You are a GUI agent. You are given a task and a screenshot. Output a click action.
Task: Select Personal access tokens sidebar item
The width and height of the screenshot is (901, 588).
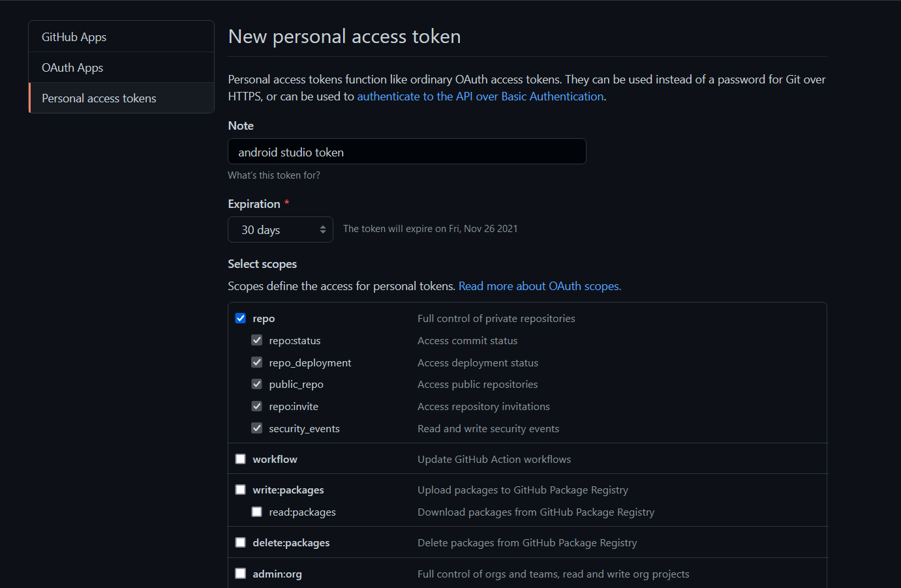[121, 98]
